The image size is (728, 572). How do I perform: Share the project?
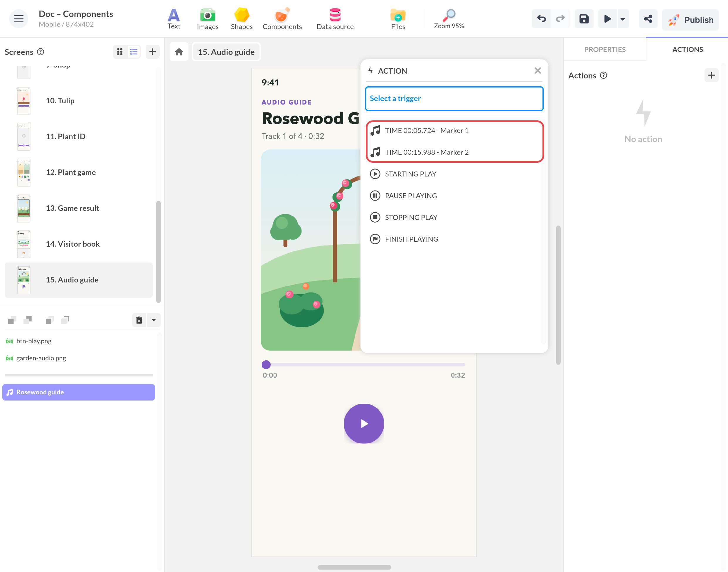[x=648, y=19]
